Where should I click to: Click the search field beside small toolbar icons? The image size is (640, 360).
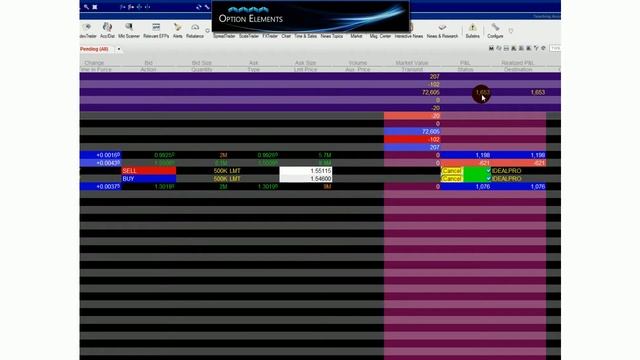click(x=555, y=48)
